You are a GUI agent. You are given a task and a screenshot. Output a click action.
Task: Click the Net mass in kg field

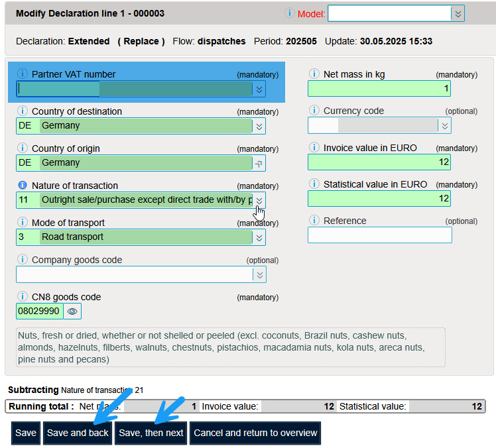tap(379, 89)
